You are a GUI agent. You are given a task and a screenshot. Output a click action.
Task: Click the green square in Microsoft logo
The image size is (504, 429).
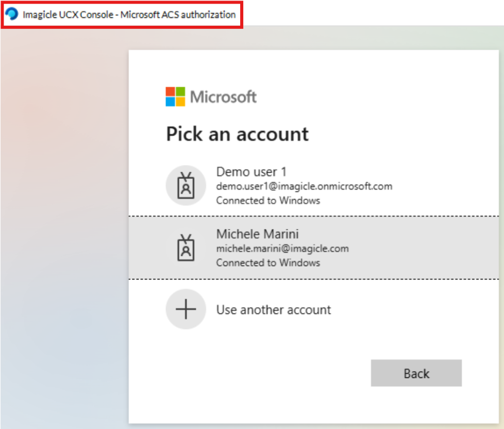click(x=180, y=92)
